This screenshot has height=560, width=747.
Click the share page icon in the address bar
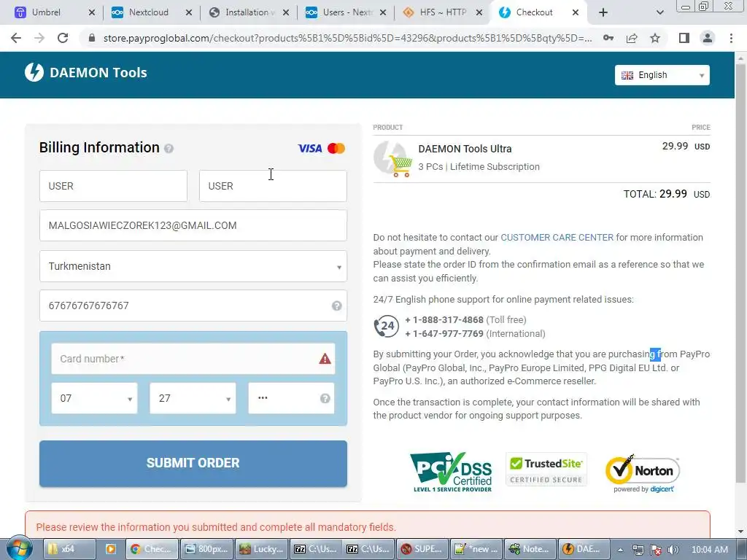632,38
